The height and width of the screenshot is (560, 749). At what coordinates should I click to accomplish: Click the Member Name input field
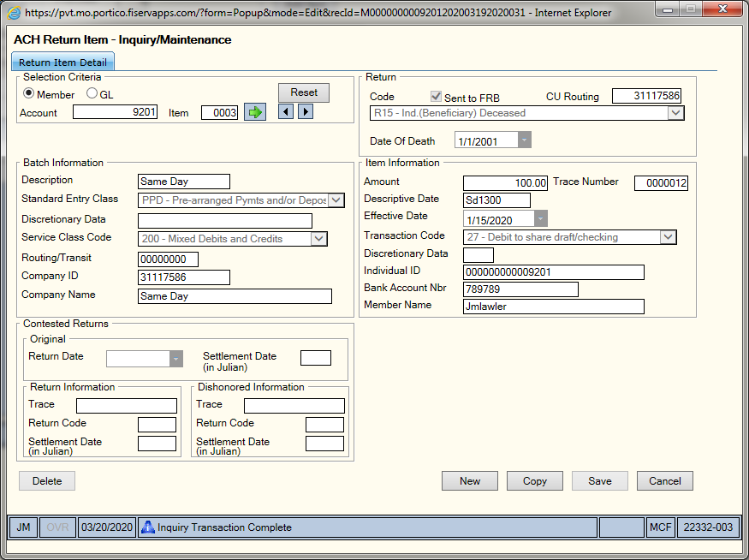pos(554,307)
